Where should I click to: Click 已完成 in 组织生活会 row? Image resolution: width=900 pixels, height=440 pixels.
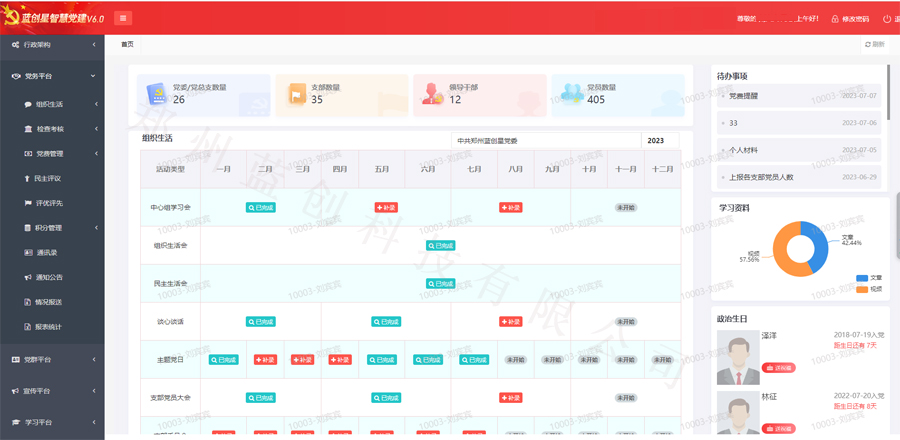click(440, 246)
